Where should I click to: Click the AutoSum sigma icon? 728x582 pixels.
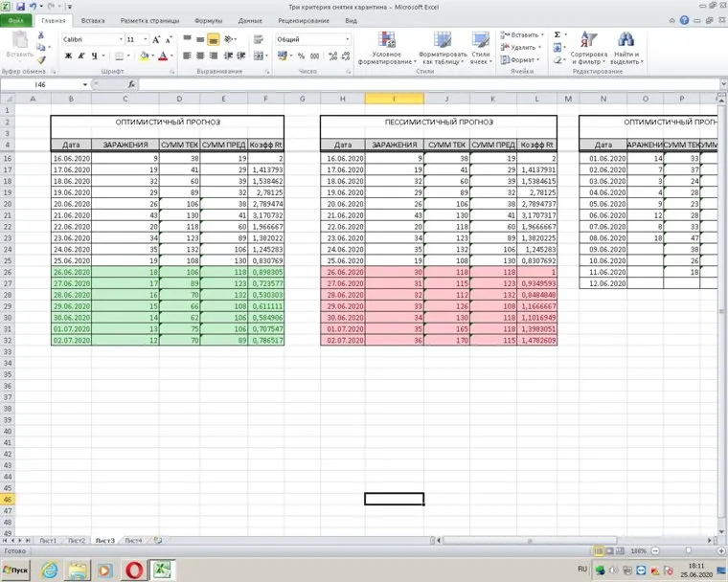click(557, 34)
